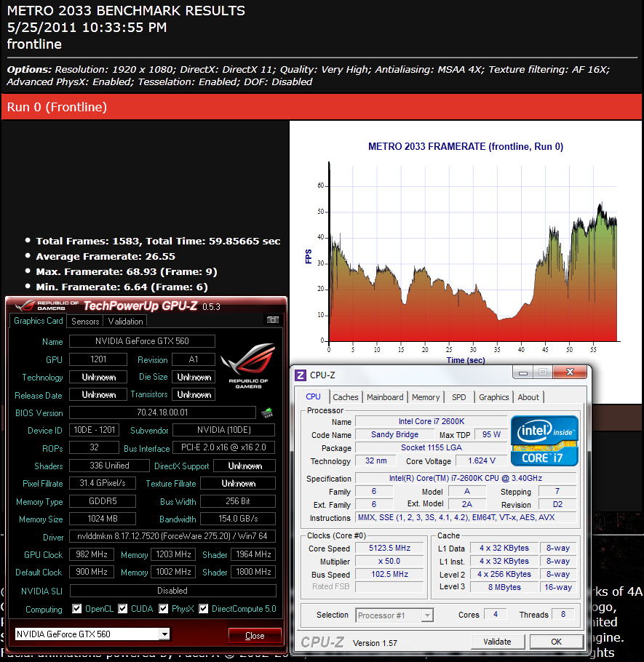Click the GPU Name field NVIDIA GeForce GTX 560

click(x=142, y=341)
